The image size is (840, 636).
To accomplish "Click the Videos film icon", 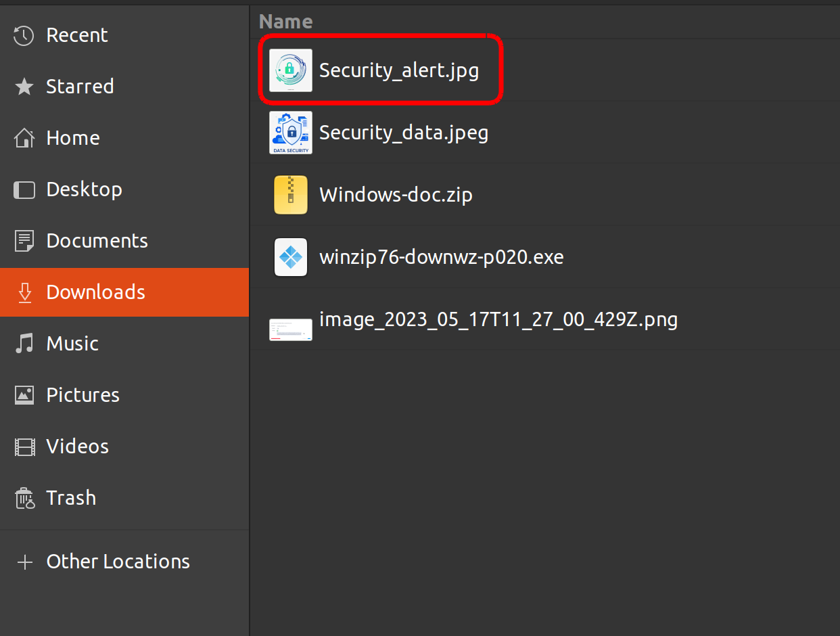I will 24,447.
